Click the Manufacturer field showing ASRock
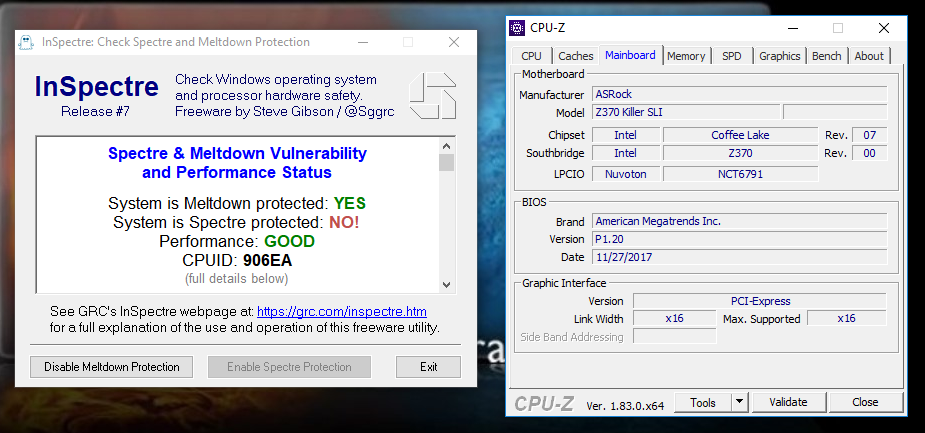The width and height of the screenshot is (925, 433). (739, 94)
